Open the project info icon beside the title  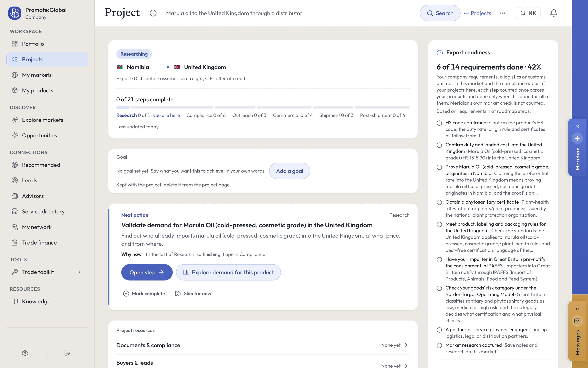pos(153,13)
